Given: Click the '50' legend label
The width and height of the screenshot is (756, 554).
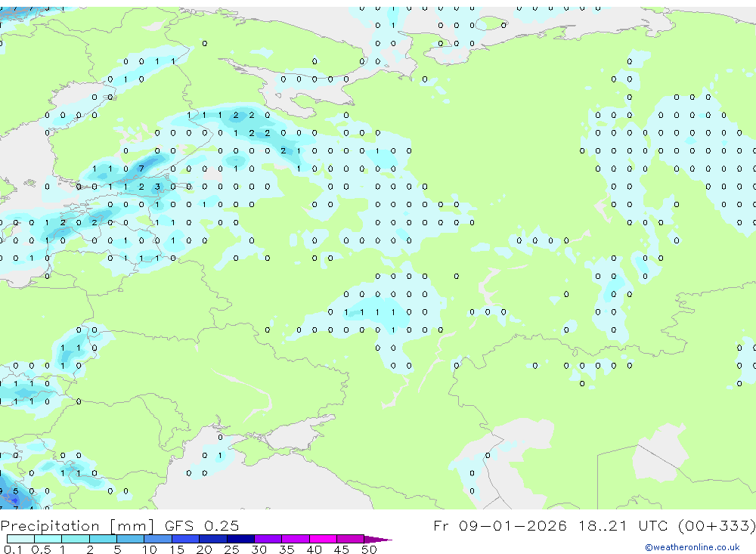Looking at the screenshot, I should [x=369, y=549].
